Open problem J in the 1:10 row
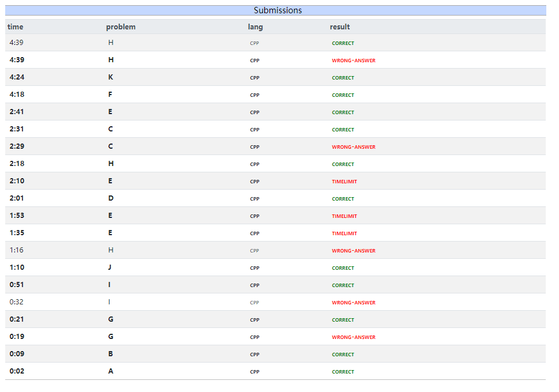The height and width of the screenshot is (392, 559). [110, 267]
